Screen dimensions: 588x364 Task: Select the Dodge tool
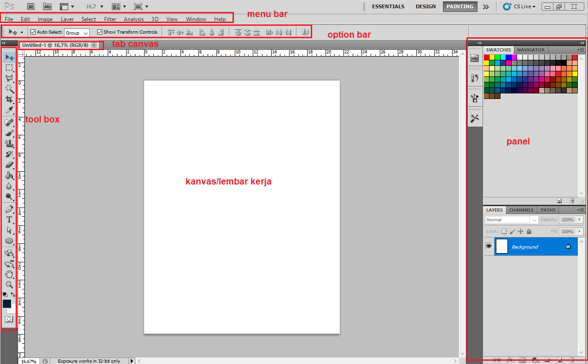[x=9, y=196]
